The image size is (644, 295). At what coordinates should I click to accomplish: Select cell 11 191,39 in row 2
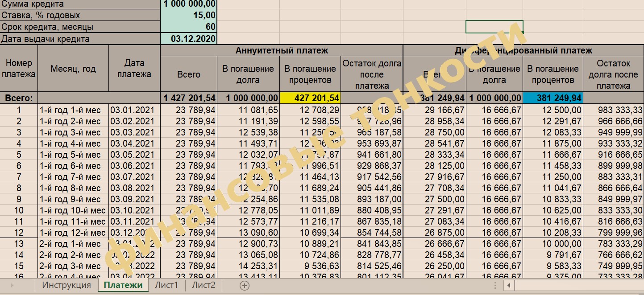(x=248, y=121)
